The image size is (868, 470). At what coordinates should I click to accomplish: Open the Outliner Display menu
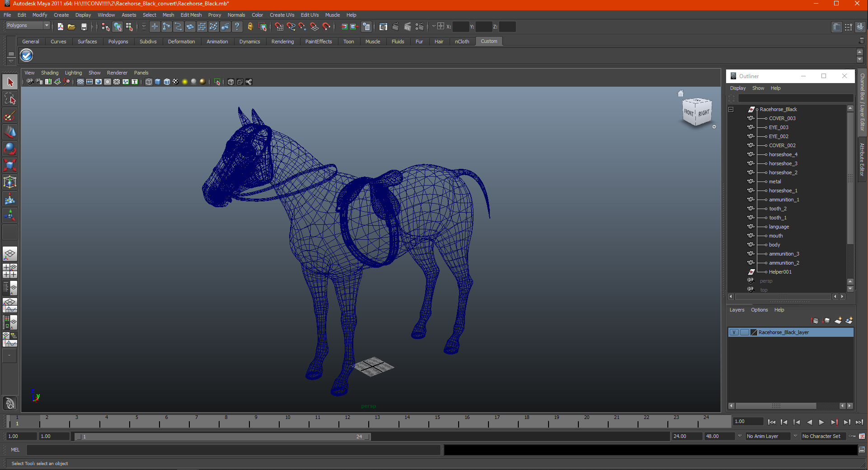click(738, 88)
